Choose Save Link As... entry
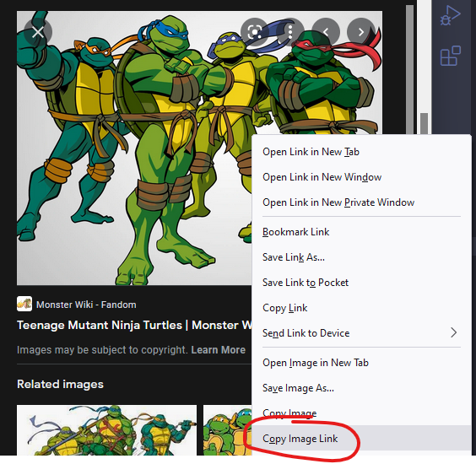 361,257
